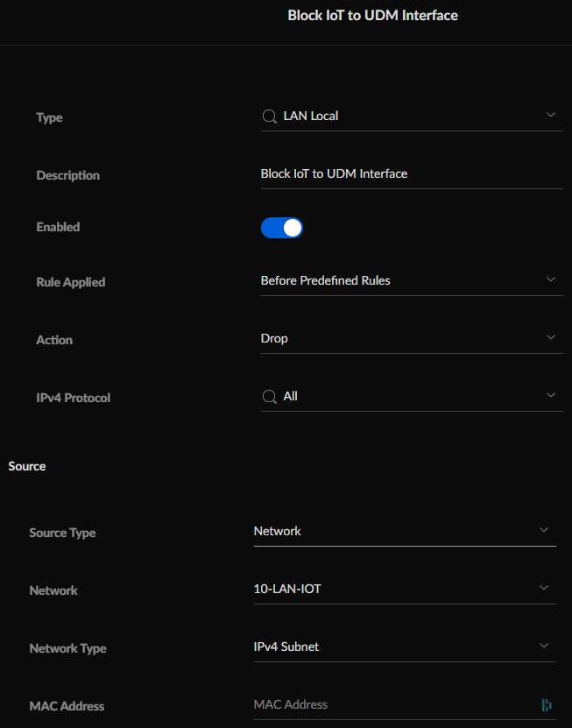Click the chevron arrow of IPv4 Protocol
The height and width of the screenshot is (728, 572).
tap(551, 395)
